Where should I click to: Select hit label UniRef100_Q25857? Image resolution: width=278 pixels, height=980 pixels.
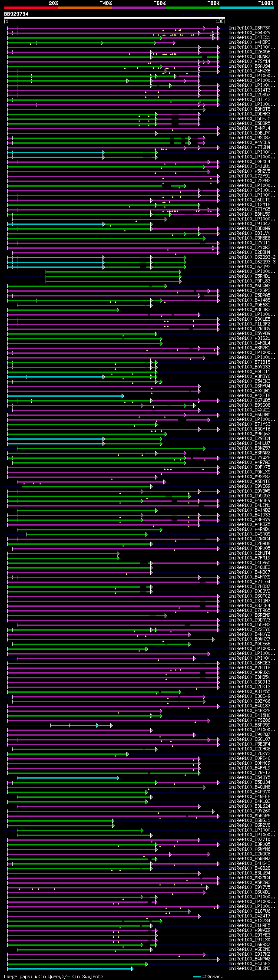249,95
